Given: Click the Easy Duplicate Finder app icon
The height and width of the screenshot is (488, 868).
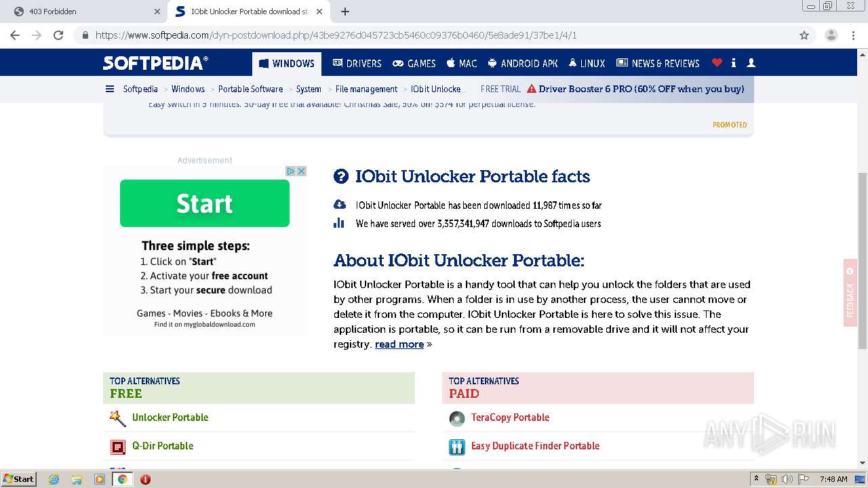Looking at the screenshot, I should [457, 447].
